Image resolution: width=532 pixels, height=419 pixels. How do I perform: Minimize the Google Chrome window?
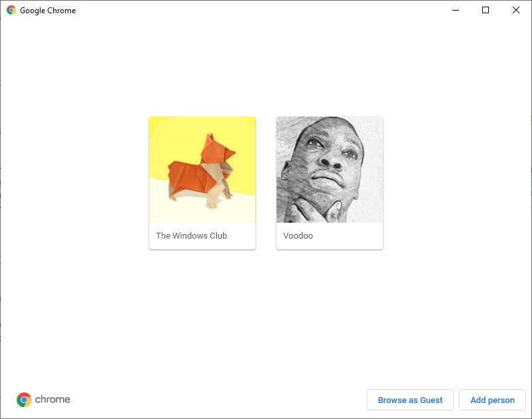456,11
